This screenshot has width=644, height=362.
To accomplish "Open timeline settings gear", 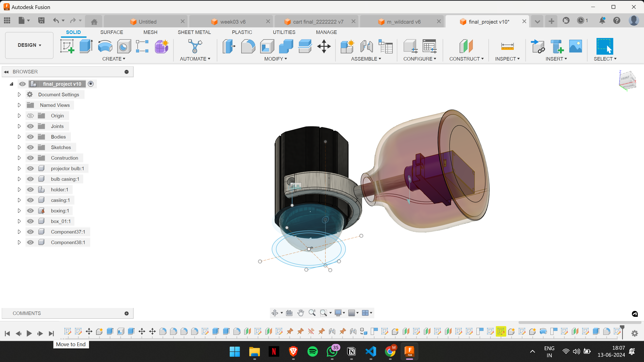I will pos(635,333).
